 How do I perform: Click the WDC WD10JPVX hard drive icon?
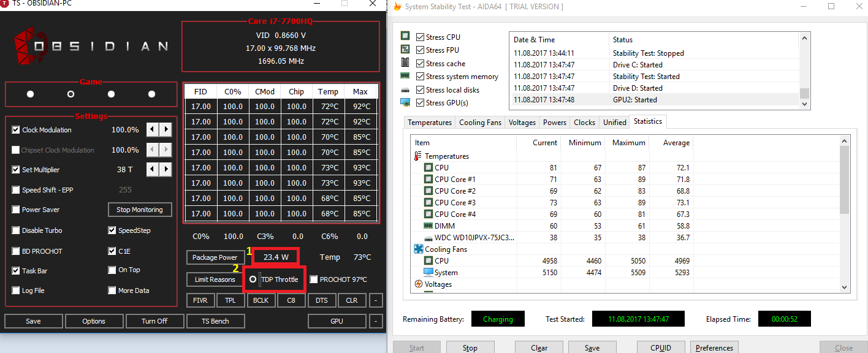[x=428, y=238]
